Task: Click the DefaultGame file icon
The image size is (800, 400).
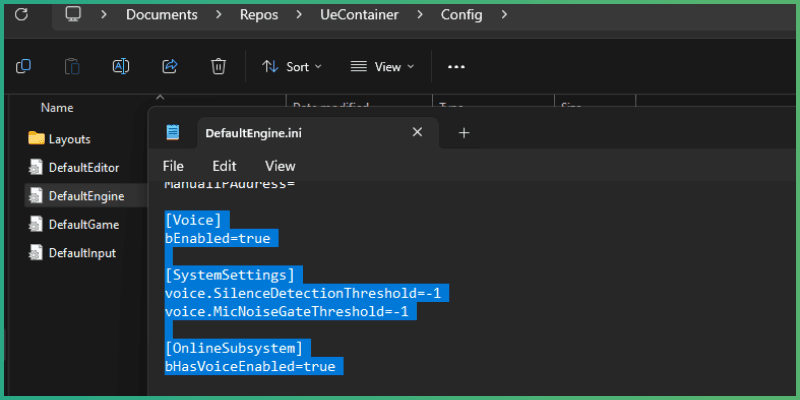Action: pyautogui.click(x=36, y=224)
